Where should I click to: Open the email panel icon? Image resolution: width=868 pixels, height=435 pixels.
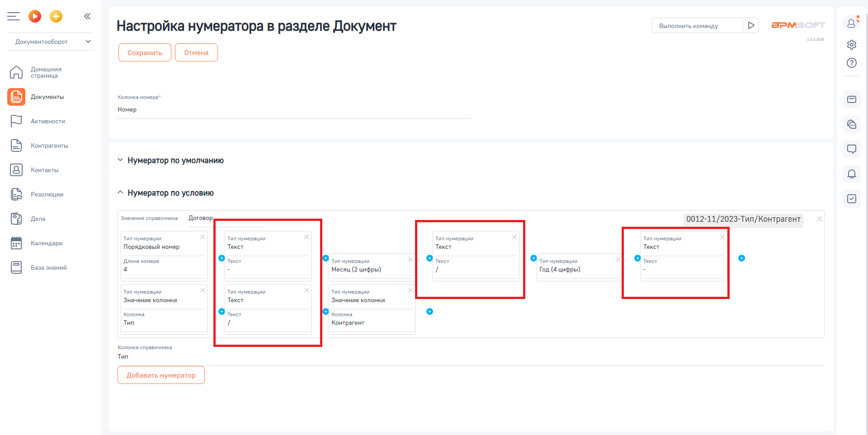pos(852,99)
